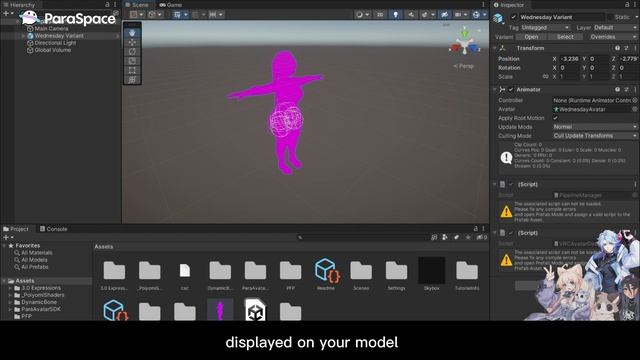Image resolution: width=640 pixels, height=360 pixels.
Task: Open the Readme asset
Action: (x=326, y=274)
